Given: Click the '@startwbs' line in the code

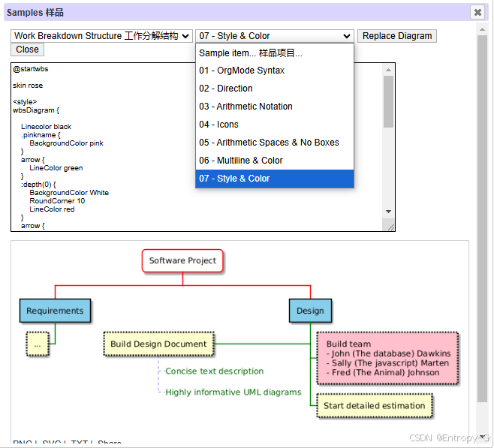Looking at the screenshot, I should click(31, 69).
